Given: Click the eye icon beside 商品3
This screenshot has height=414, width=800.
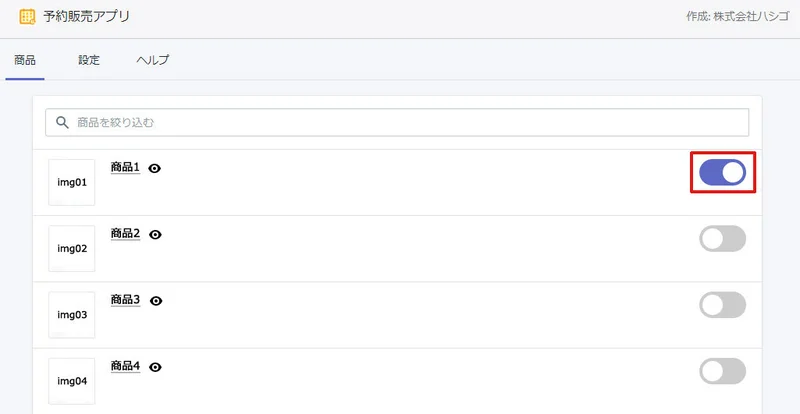Looking at the screenshot, I should [x=156, y=301].
